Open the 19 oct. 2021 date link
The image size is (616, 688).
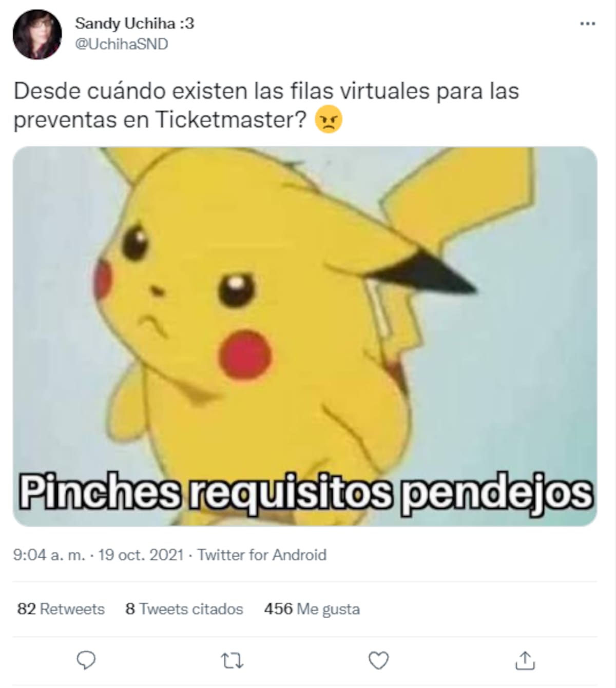point(141,555)
